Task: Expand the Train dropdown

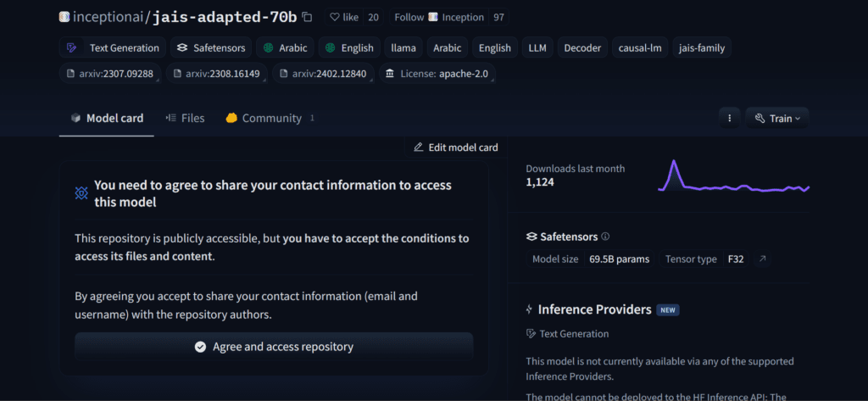Action: tap(777, 118)
